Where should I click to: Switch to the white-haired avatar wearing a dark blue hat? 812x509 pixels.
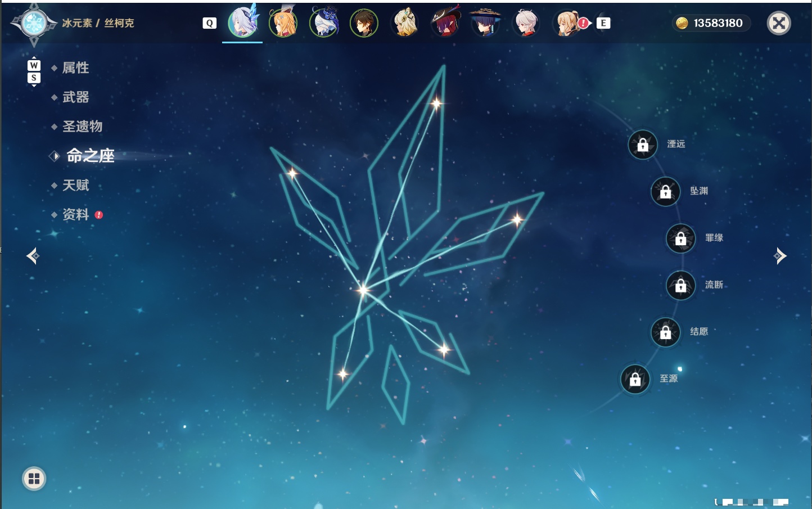coord(324,22)
